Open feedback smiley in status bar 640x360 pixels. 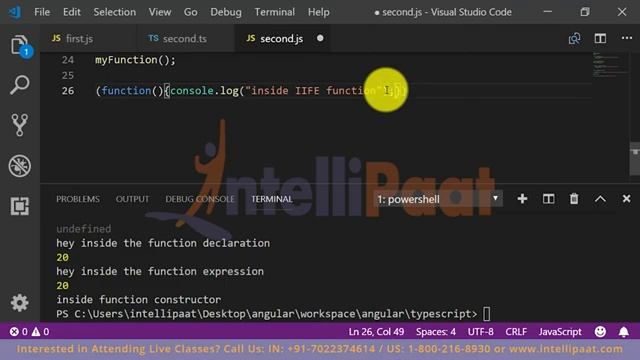point(600,331)
